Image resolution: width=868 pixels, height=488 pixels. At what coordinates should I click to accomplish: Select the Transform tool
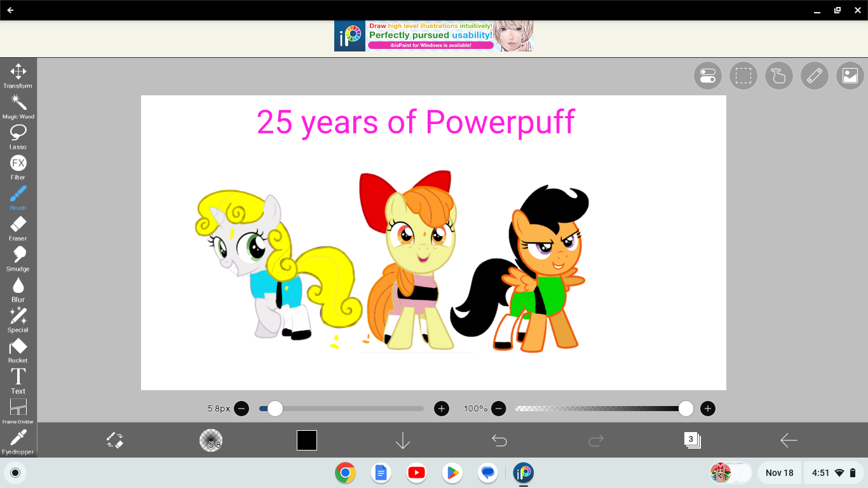point(18,76)
